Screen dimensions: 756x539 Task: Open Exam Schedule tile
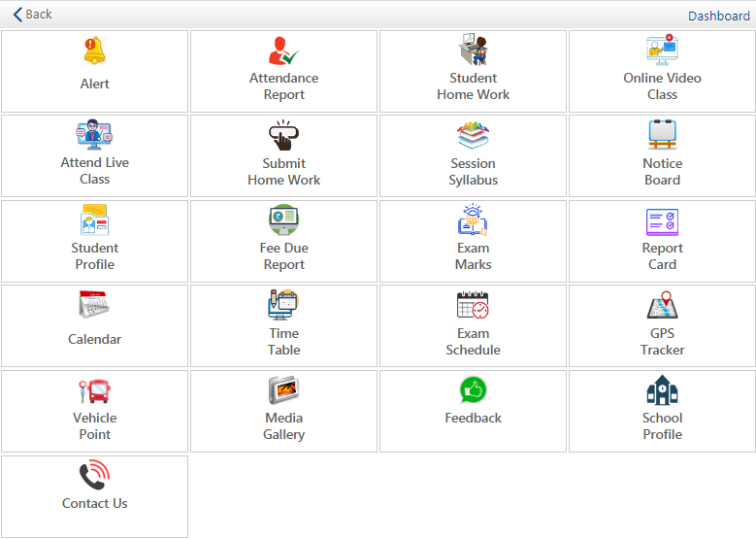click(x=473, y=325)
